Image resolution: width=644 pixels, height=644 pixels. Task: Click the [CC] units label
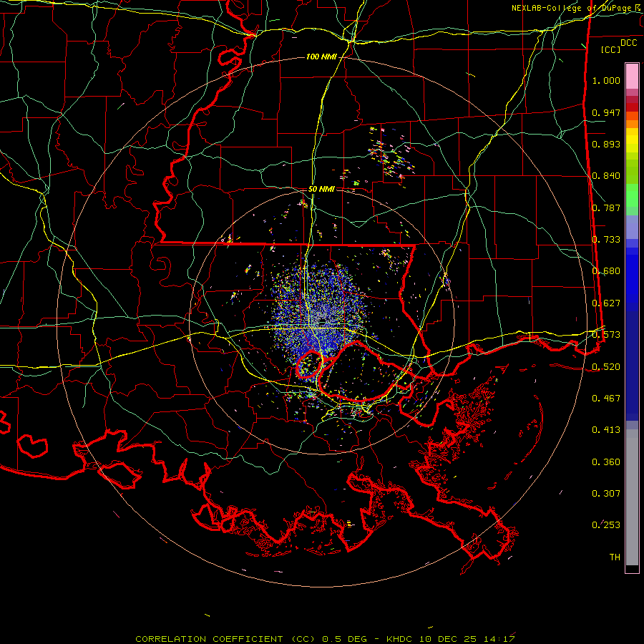coord(611,49)
